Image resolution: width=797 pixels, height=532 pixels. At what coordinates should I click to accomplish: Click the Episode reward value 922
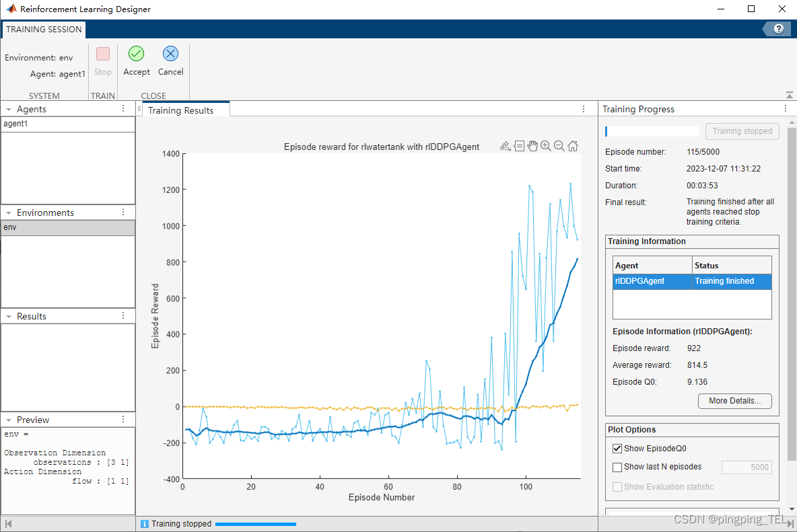point(694,348)
